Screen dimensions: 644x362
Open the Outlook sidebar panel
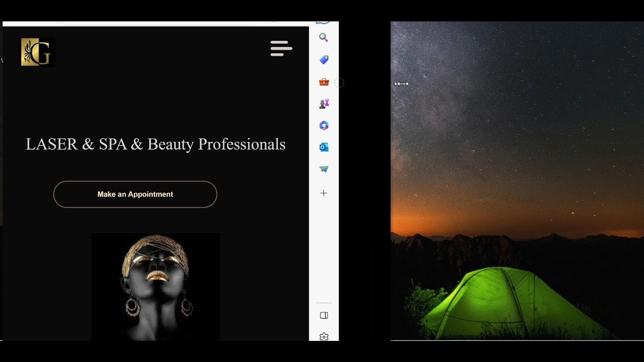[x=324, y=147]
